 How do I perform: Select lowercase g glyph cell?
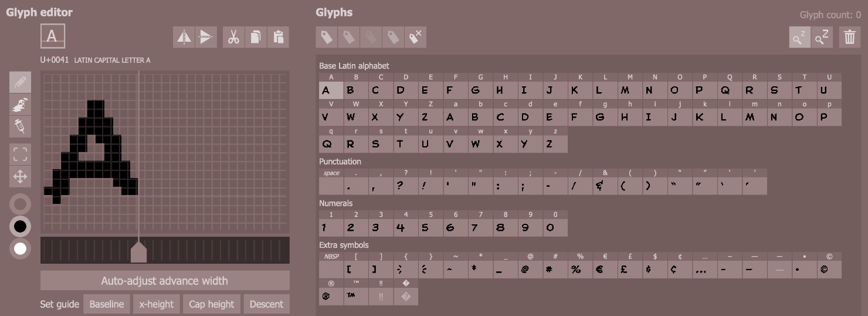(x=605, y=113)
